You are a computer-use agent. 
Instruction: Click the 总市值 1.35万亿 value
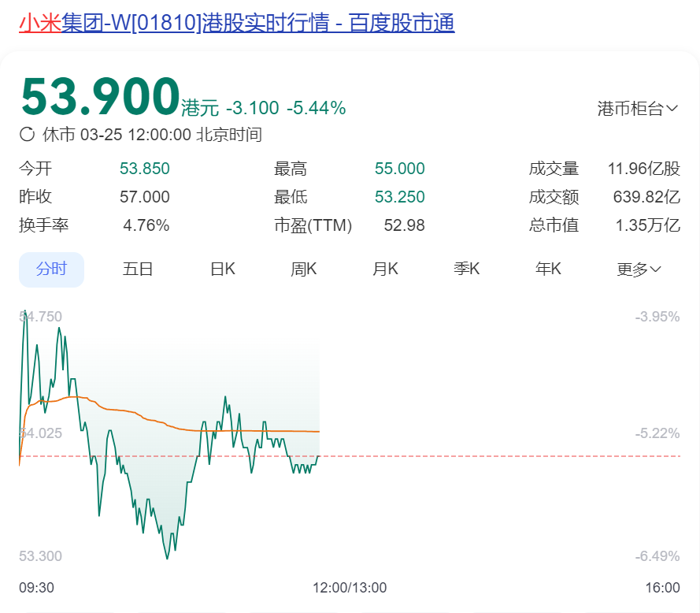coord(647,225)
